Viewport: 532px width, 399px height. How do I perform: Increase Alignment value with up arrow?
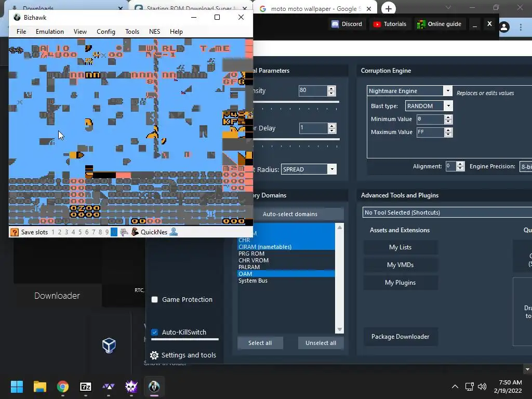pyautogui.click(x=460, y=164)
